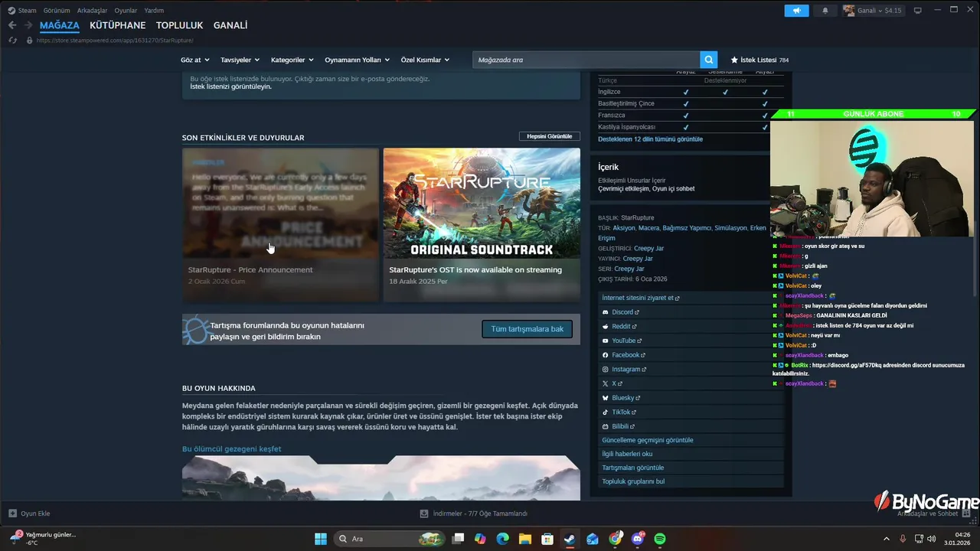
Task: Click the monitor icon in Steam title bar
Action: (917, 11)
